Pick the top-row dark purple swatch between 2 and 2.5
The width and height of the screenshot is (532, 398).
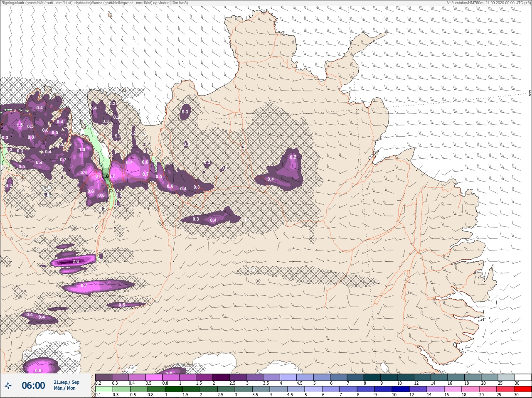222,377
